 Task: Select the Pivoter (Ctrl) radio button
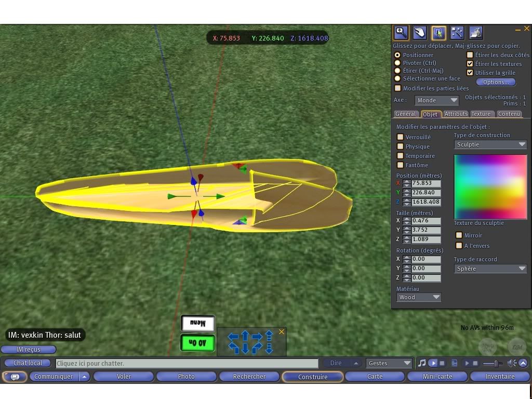[397, 63]
